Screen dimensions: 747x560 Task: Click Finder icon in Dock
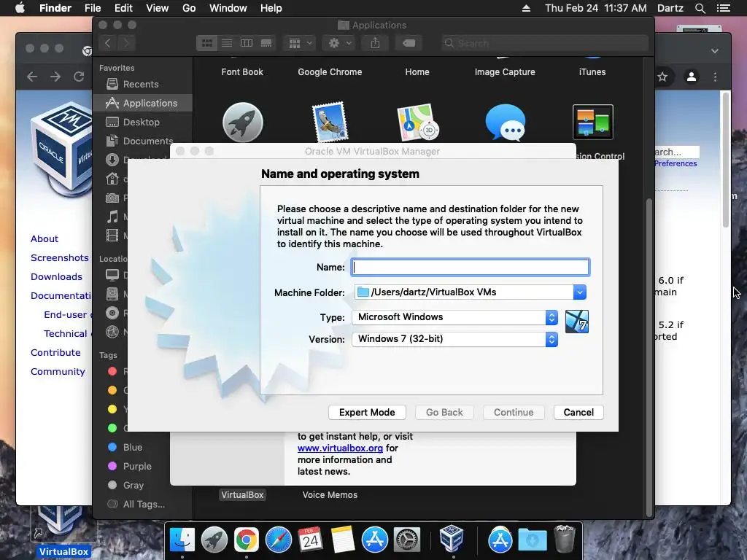click(x=182, y=540)
